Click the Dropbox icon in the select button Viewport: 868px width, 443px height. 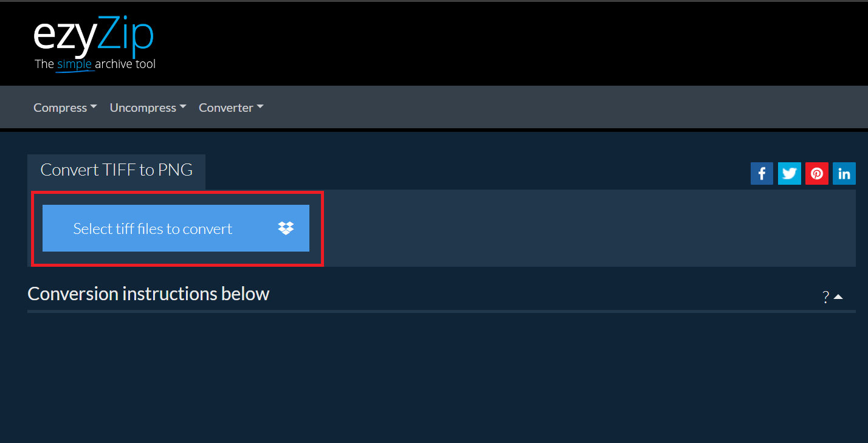click(x=286, y=228)
